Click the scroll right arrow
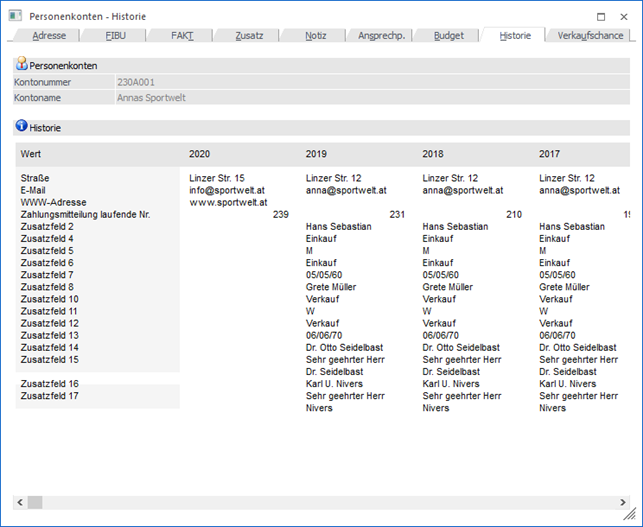Screen dimensions: 643x527 tap(619, 501)
